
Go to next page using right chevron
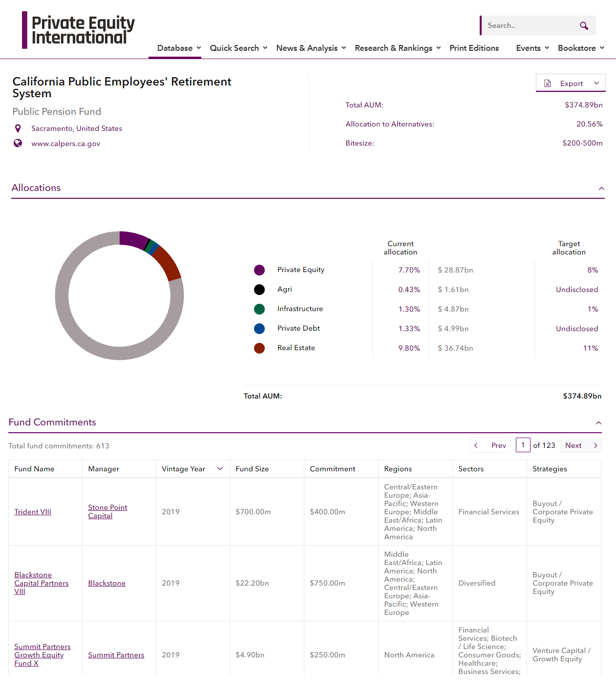tap(595, 445)
